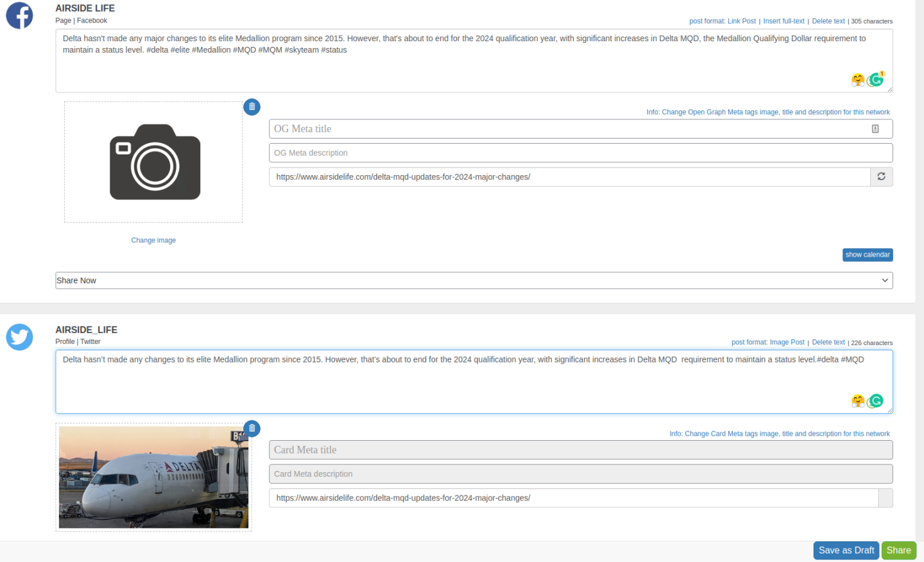Click the icon inside OG Meta title field
The width and height of the screenshot is (924, 562).
point(875,129)
